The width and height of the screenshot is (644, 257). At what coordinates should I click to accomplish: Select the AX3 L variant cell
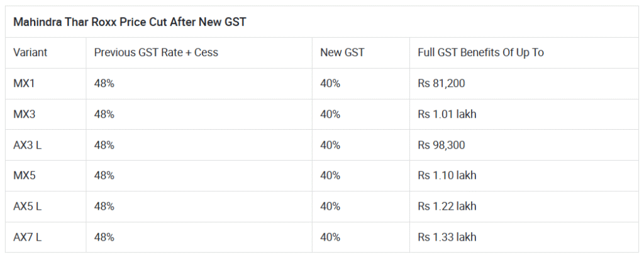coord(28,145)
